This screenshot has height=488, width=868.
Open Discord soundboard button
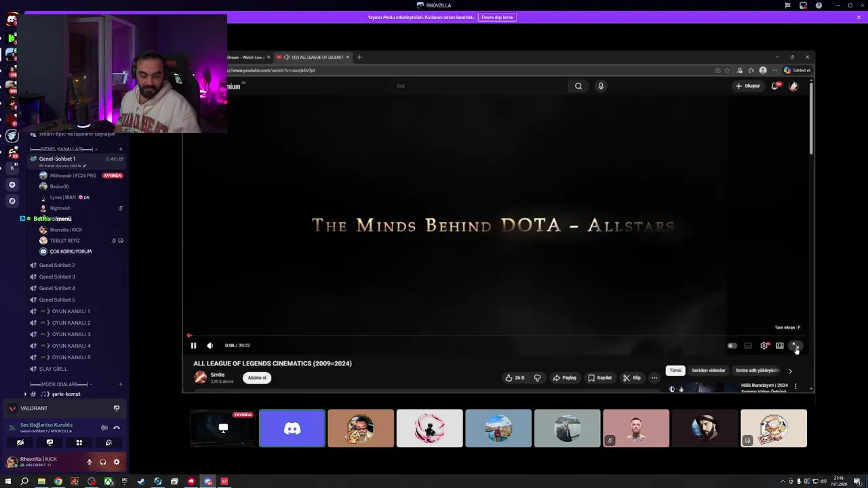(108, 443)
